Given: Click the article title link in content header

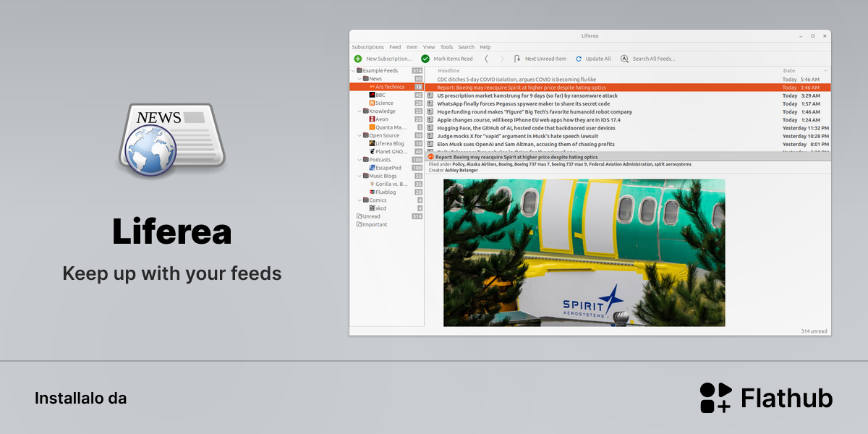Looking at the screenshot, I should tap(516, 156).
